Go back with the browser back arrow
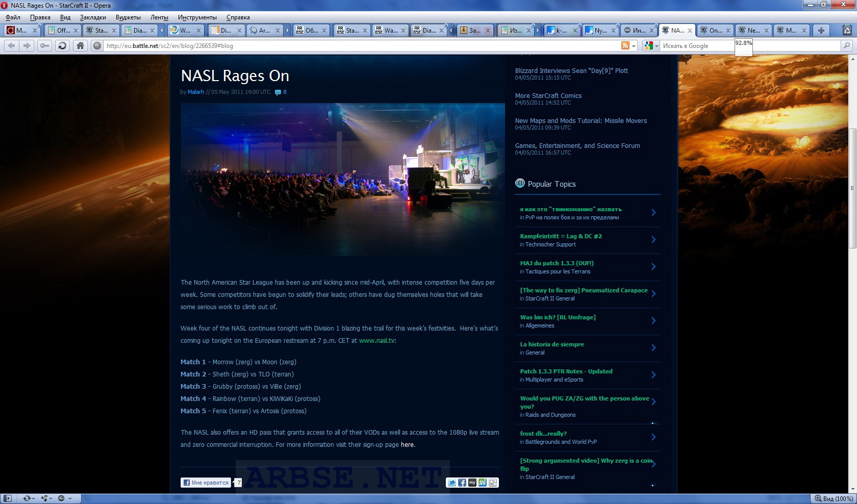Screen dimensions: 857x504 [x=11, y=45]
